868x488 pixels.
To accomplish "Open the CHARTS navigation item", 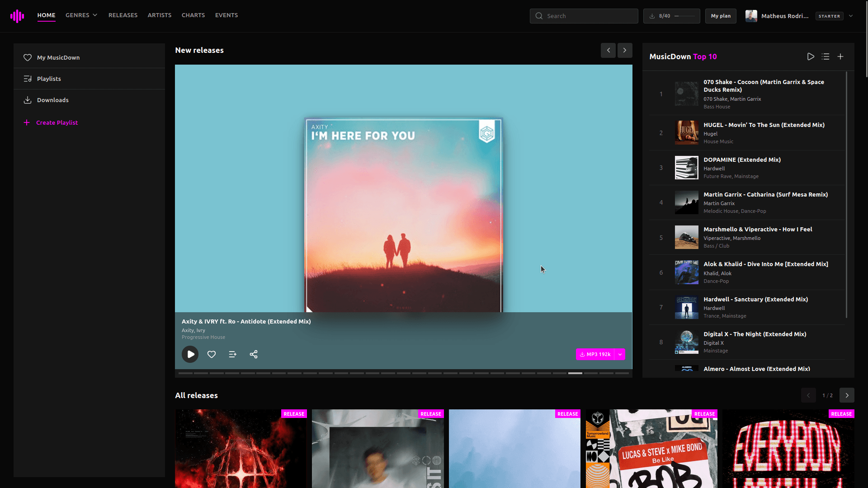I will click(193, 15).
